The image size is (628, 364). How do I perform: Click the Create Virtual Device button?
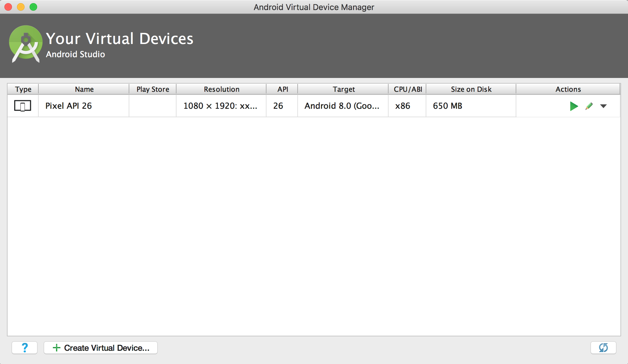click(101, 348)
